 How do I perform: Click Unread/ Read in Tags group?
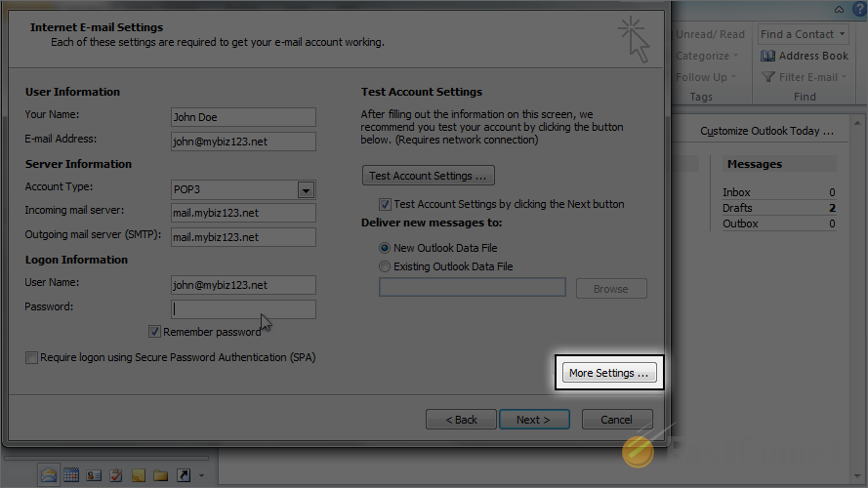710,34
